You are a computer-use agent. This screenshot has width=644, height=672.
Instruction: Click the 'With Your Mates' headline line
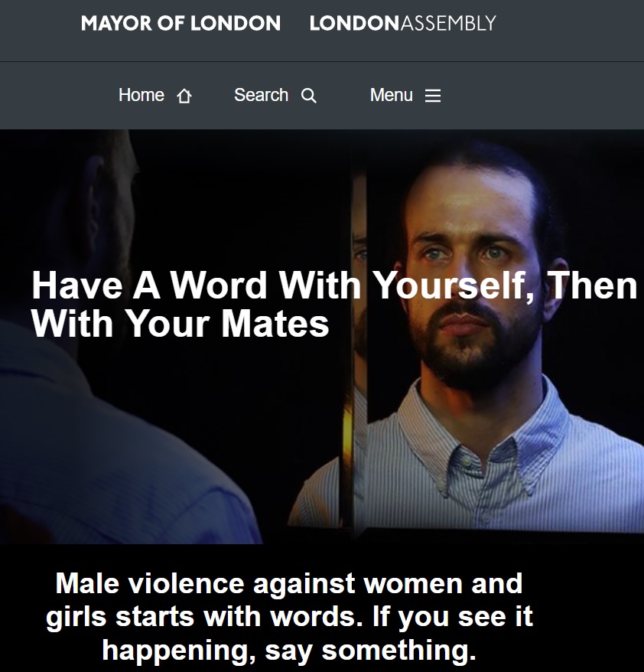(x=180, y=324)
